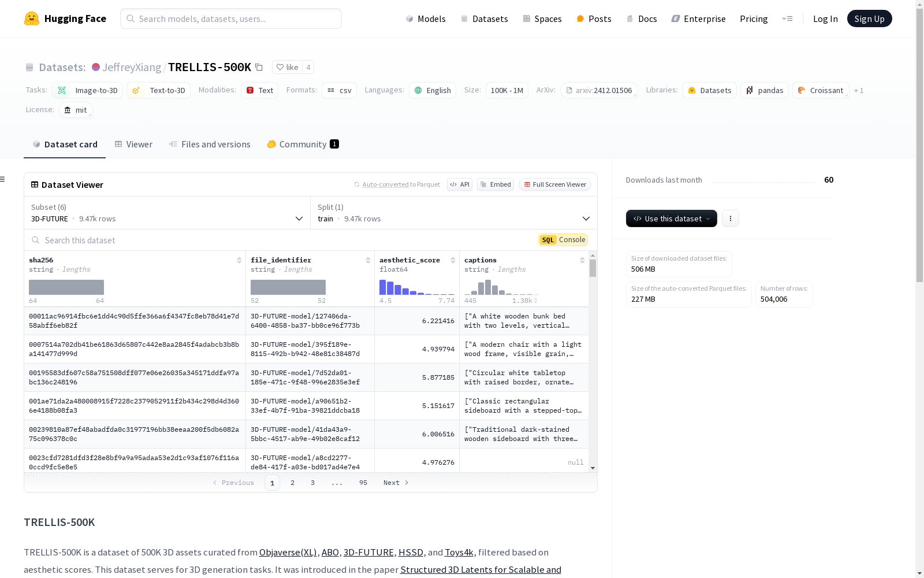Screen dimensions: 924x578
Task: Open Enterprise in the top navigation
Action: 698,18
